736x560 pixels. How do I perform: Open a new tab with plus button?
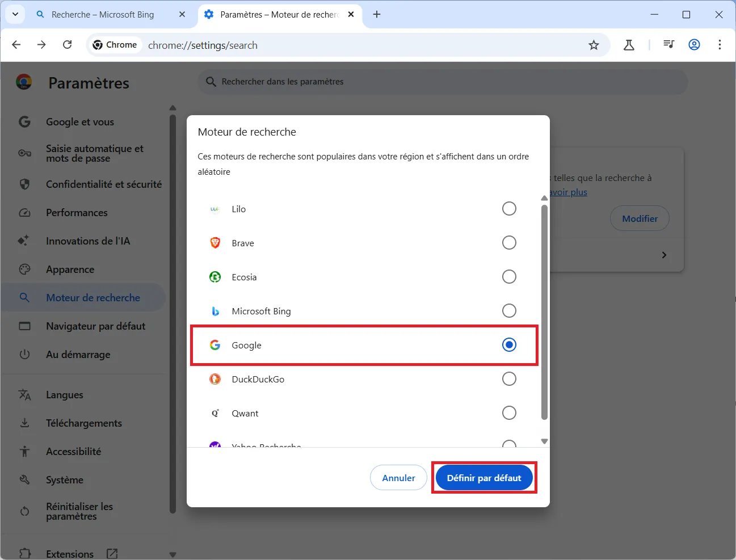377,14
